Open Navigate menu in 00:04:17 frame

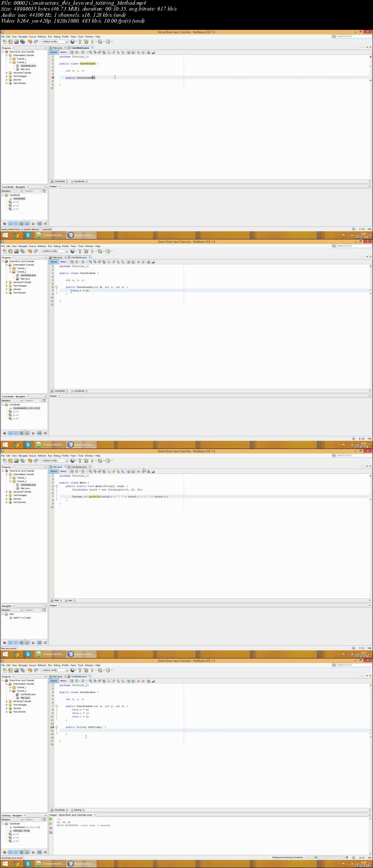23,246
